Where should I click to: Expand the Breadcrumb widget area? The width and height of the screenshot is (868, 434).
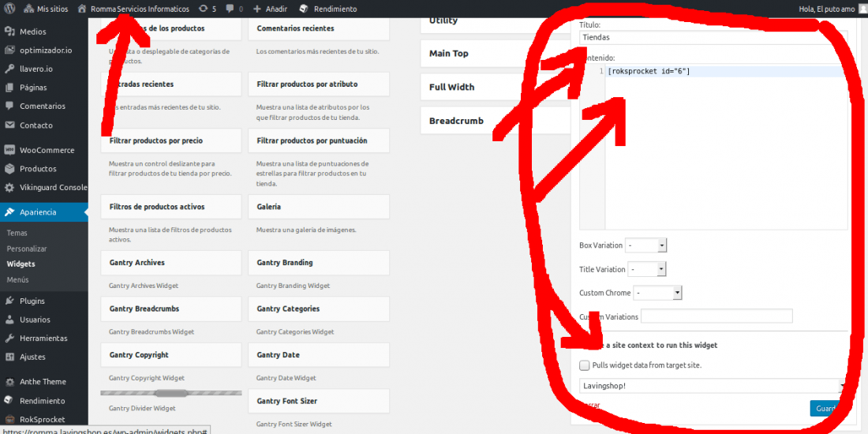(x=495, y=121)
